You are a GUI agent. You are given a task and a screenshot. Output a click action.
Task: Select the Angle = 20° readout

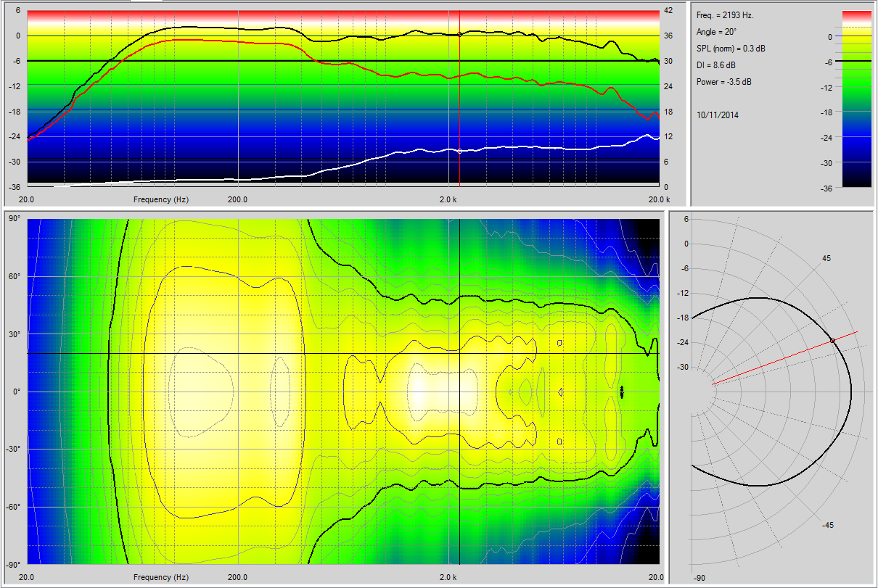(x=718, y=31)
